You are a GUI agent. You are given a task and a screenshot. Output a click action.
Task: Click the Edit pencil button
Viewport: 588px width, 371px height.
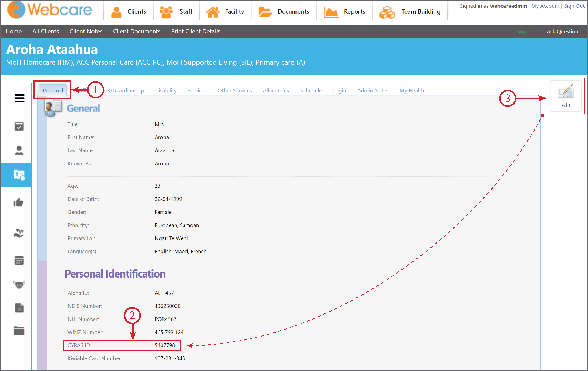[565, 96]
